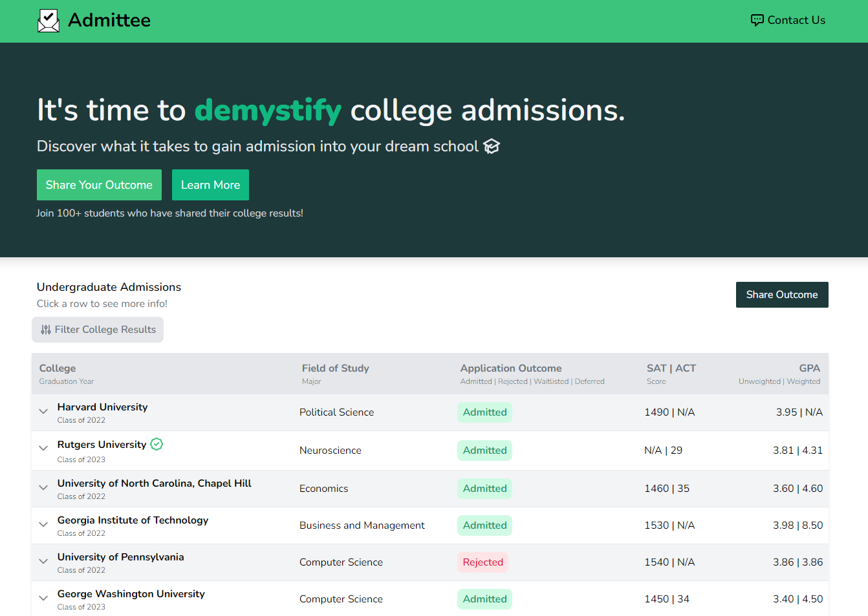The width and height of the screenshot is (868, 616).
Task: Select the Harvard University college name
Action: (x=102, y=407)
